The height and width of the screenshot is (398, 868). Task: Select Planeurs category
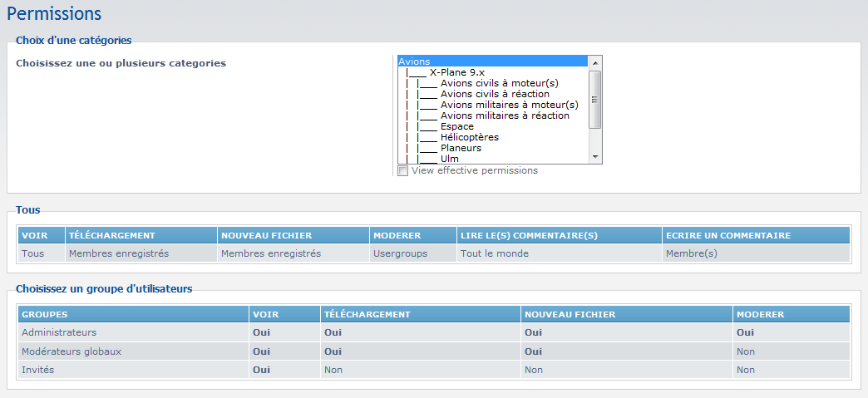pos(461,148)
